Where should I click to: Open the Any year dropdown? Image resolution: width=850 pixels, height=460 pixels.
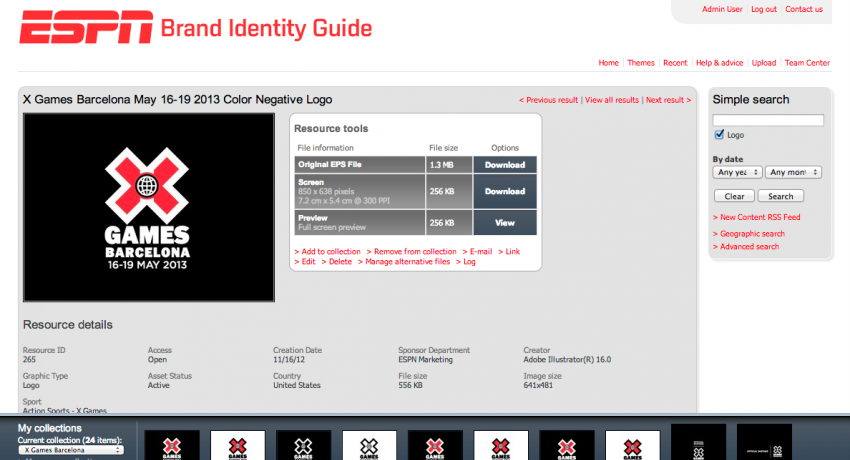pyautogui.click(x=737, y=172)
